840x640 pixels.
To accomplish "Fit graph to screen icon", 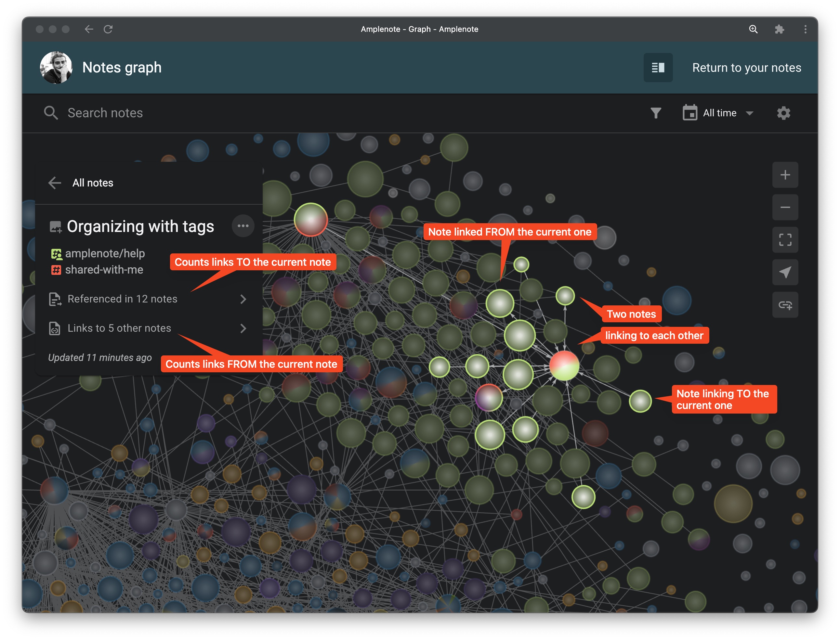I will [785, 240].
